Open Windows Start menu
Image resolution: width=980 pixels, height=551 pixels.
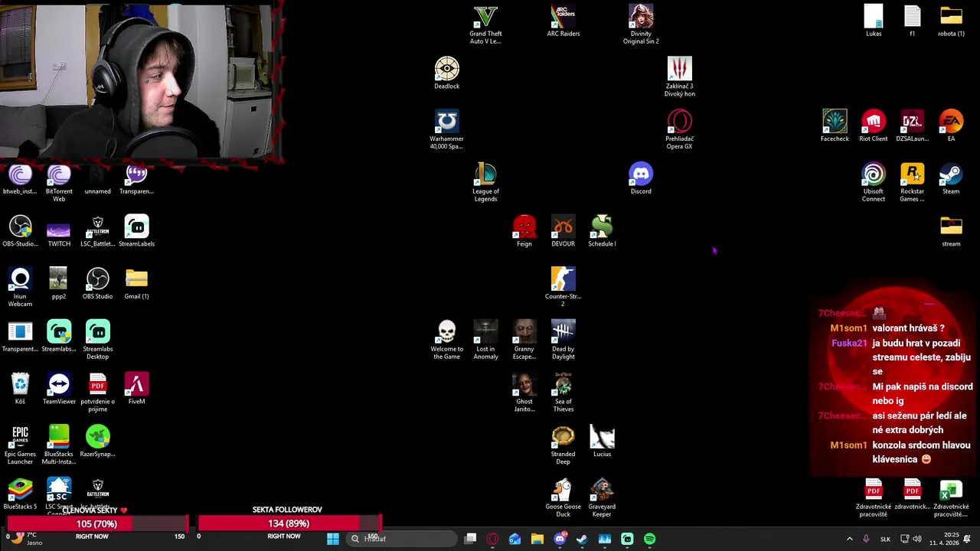pos(333,539)
